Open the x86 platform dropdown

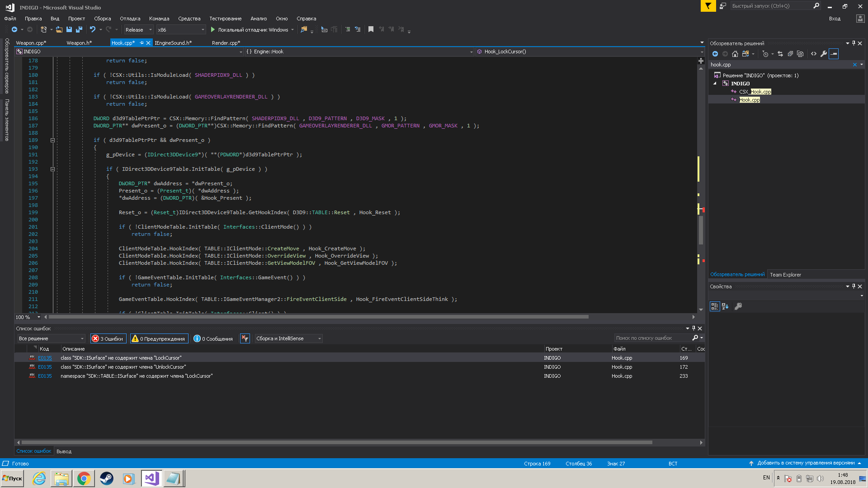181,30
